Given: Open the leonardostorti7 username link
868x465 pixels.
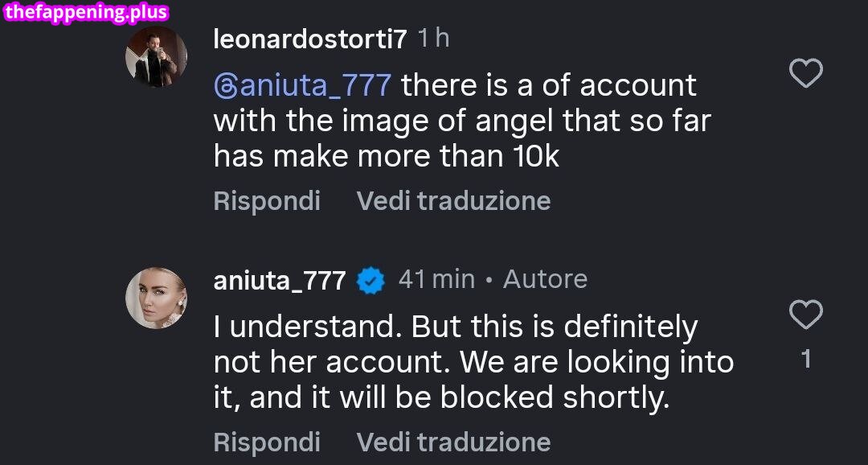Looking at the screenshot, I should 310,39.
